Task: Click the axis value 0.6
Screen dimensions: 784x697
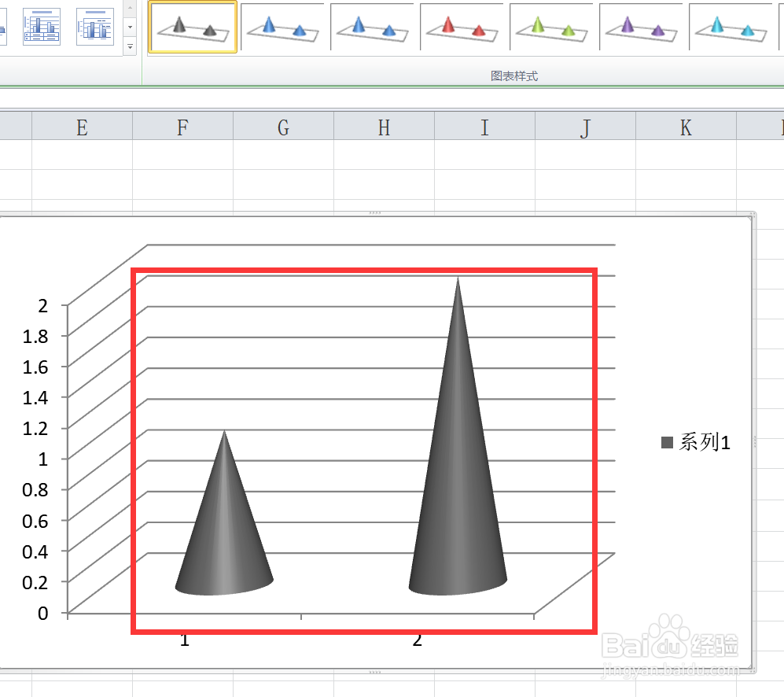Action: (35, 522)
